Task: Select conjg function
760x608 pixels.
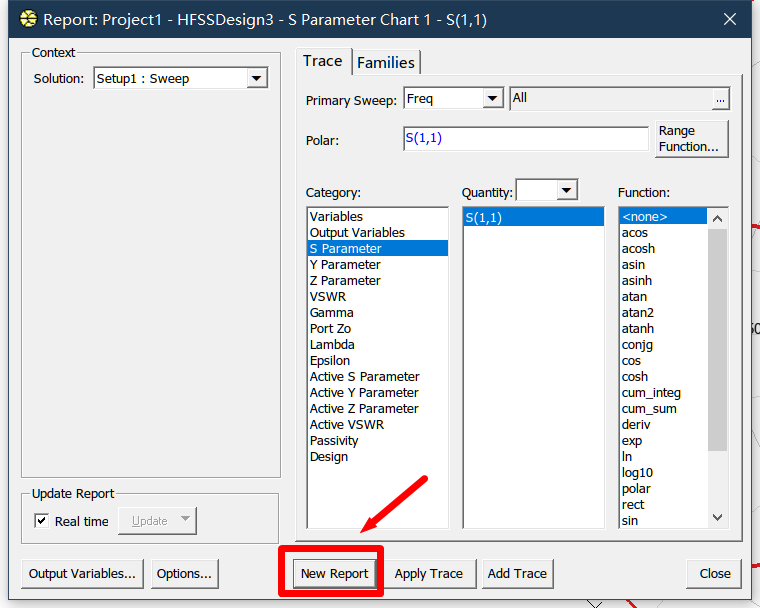Action: click(x=663, y=344)
